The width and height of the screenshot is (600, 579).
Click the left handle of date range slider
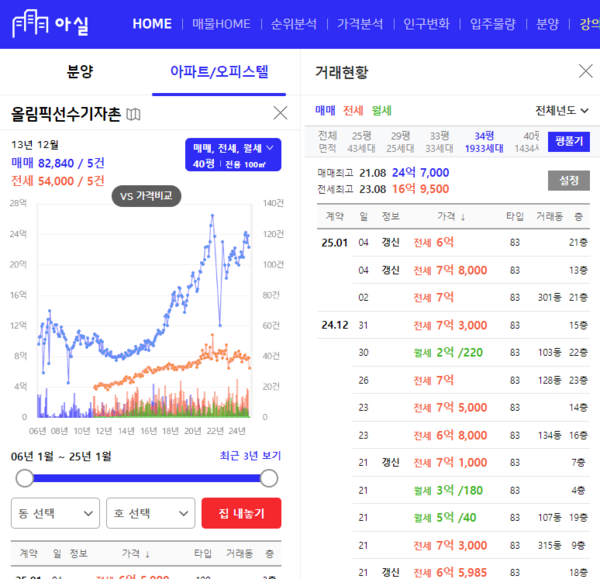point(25,478)
